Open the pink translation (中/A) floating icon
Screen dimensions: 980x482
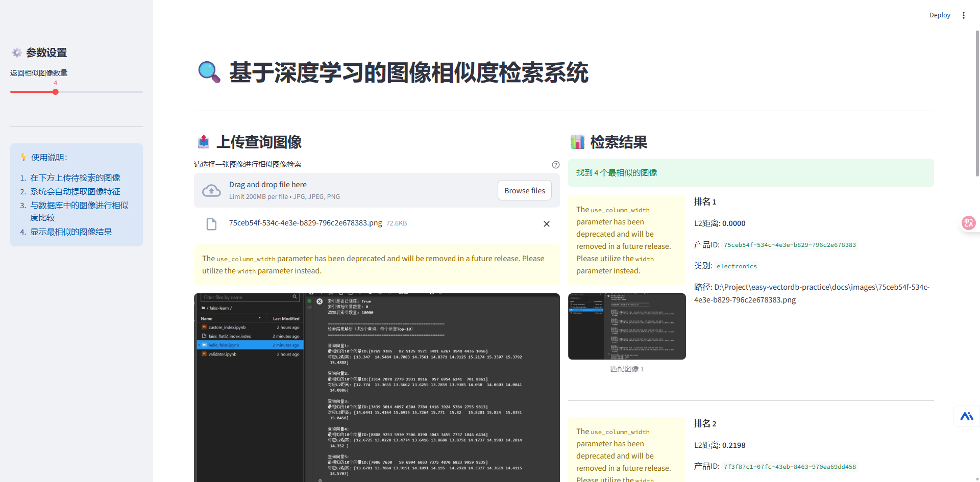coord(969,223)
